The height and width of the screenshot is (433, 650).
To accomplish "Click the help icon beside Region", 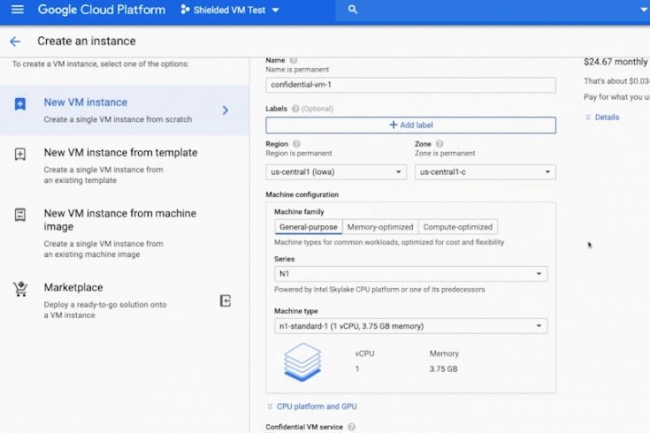I will [296, 144].
